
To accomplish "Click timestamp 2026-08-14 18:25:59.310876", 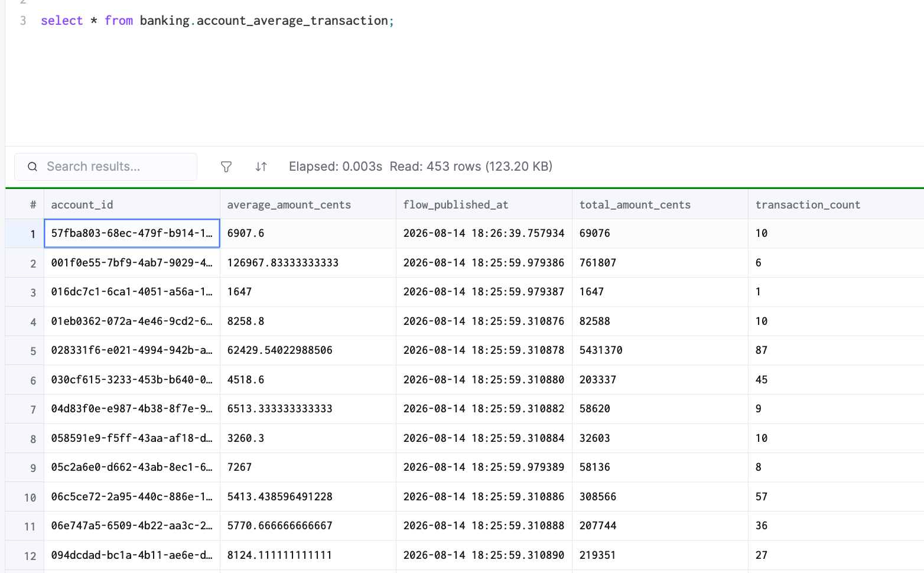I will (x=484, y=321).
